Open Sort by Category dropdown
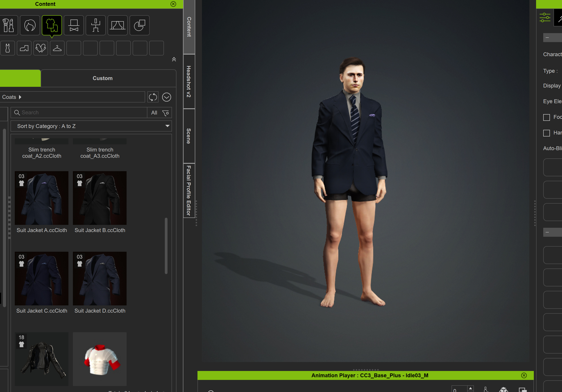Screen dimensions: 562x392 click(x=91, y=126)
